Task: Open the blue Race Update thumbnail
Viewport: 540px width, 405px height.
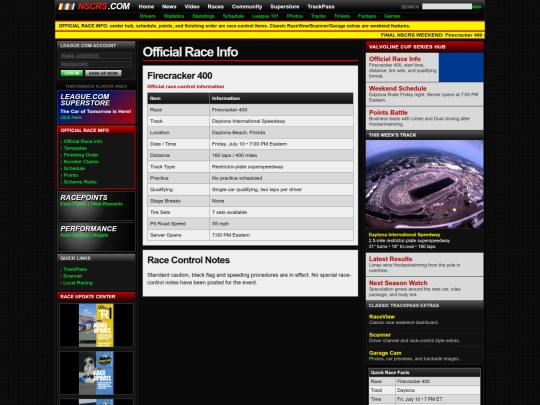Action: coord(96,373)
